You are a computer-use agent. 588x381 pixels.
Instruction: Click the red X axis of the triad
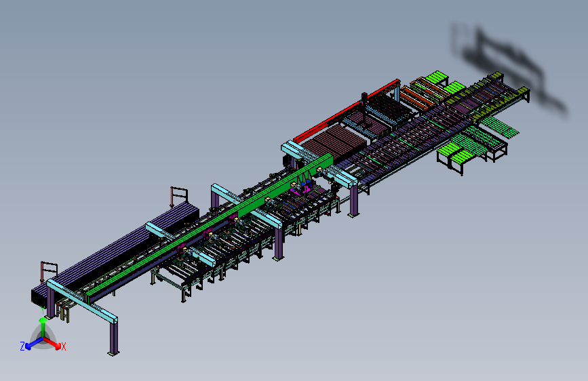[x=52, y=343]
